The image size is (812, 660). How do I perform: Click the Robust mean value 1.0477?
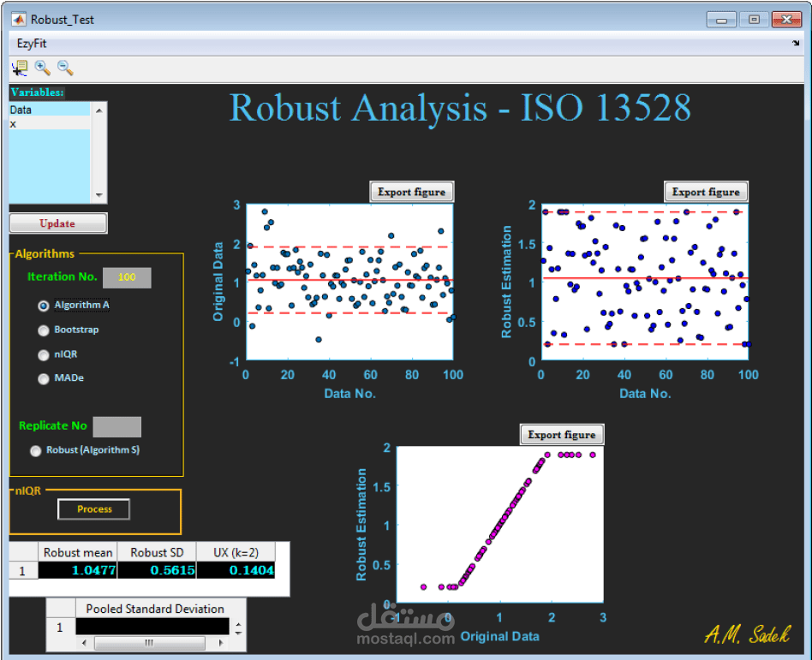78,570
